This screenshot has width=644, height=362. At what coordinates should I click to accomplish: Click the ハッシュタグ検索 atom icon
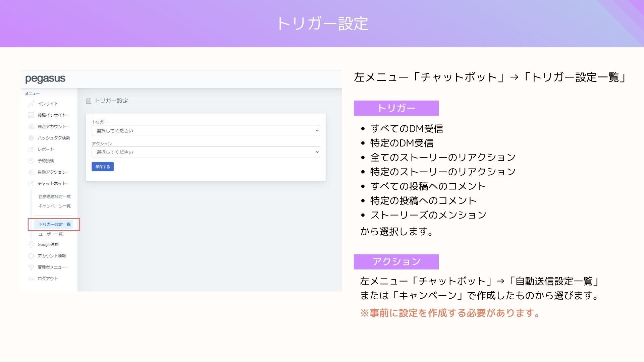(x=31, y=138)
